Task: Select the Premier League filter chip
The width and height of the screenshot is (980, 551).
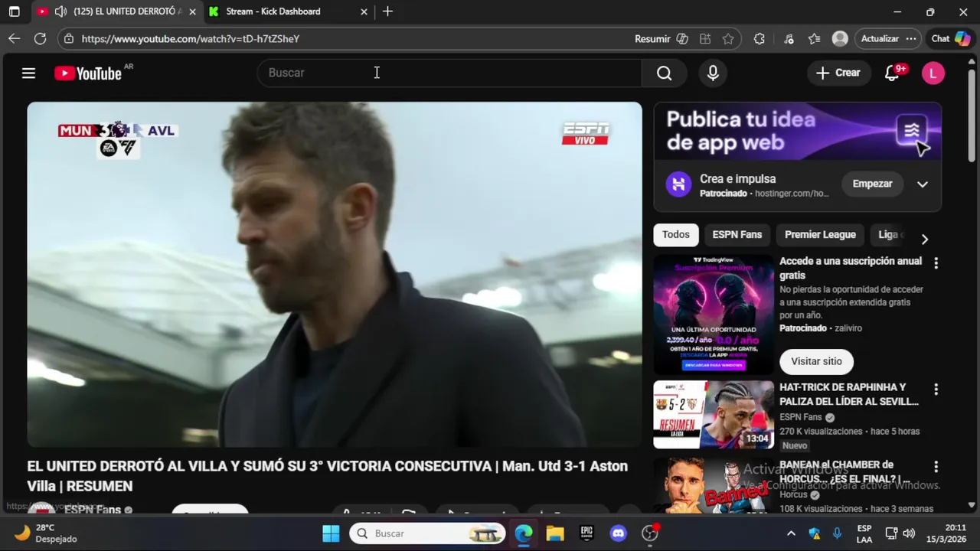Action: 820,235
